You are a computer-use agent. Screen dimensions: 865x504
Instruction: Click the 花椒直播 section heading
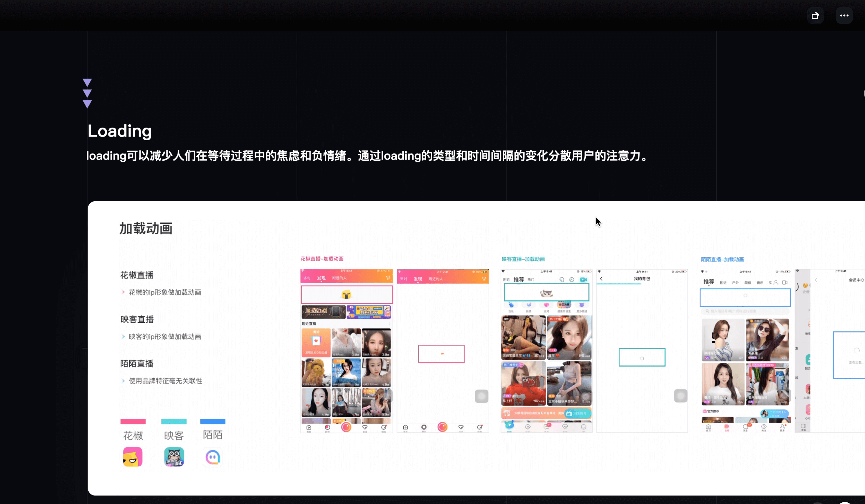(137, 275)
